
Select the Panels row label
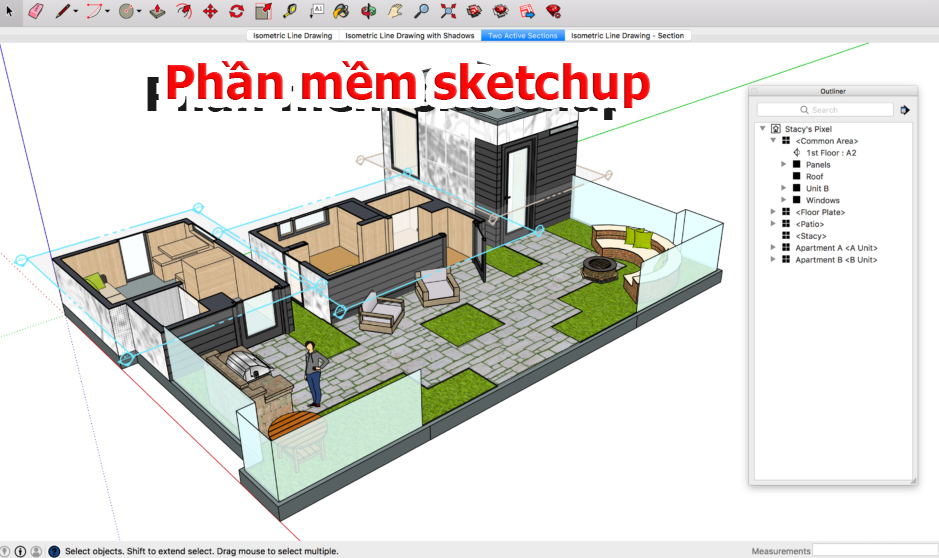[818, 165]
